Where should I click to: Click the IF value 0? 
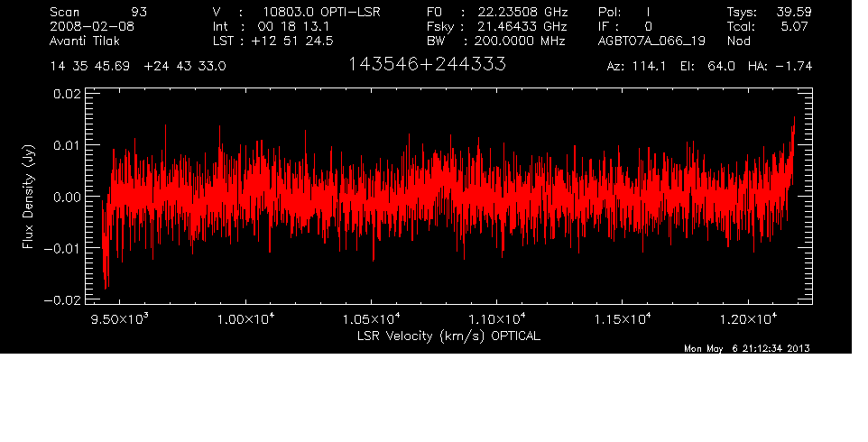point(648,26)
